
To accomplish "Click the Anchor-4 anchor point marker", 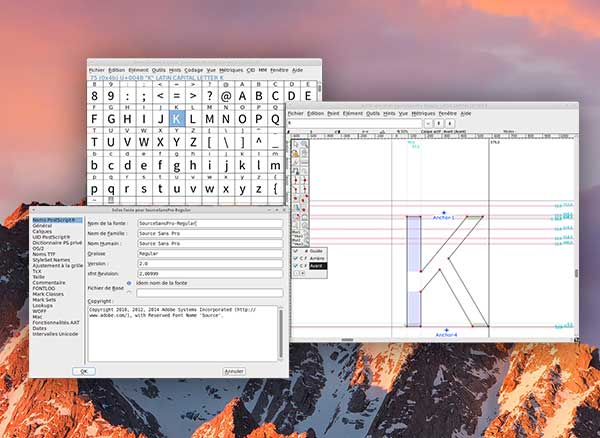I will [446, 330].
